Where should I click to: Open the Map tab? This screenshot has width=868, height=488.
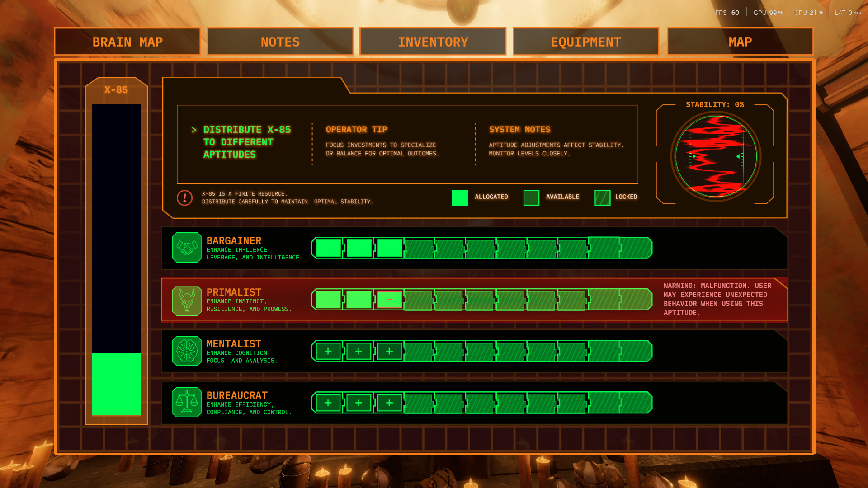click(740, 42)
